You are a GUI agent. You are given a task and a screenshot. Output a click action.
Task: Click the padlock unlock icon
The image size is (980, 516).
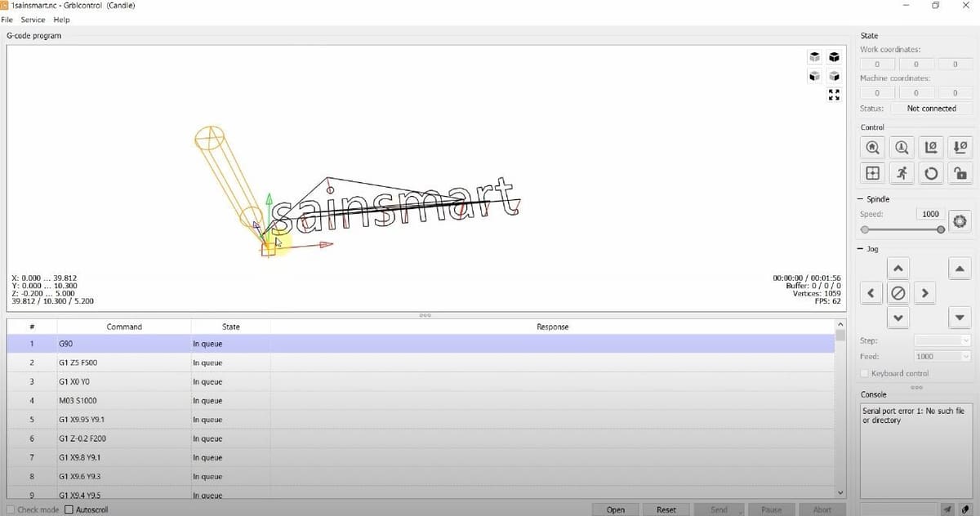click(960, 173)
